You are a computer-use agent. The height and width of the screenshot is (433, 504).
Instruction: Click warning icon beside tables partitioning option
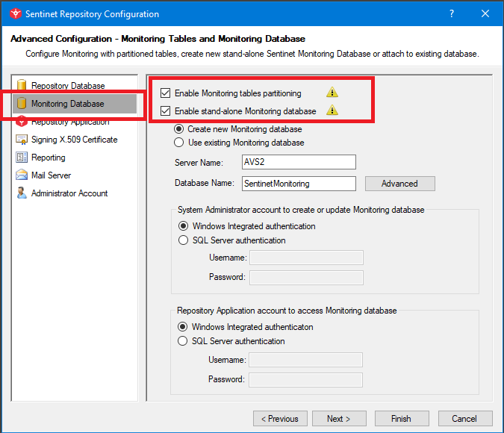pyautogui.click(x=332, y=93)
